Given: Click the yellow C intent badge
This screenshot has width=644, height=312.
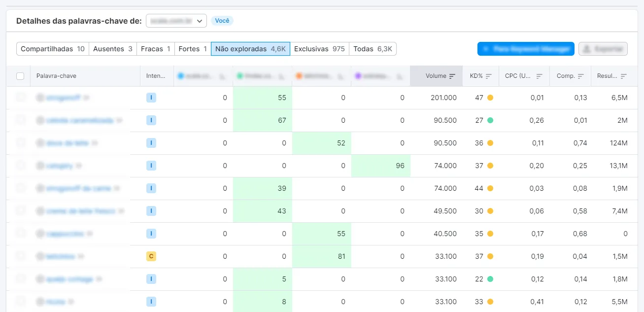Looking at the screenshot, I should (151, 256).
